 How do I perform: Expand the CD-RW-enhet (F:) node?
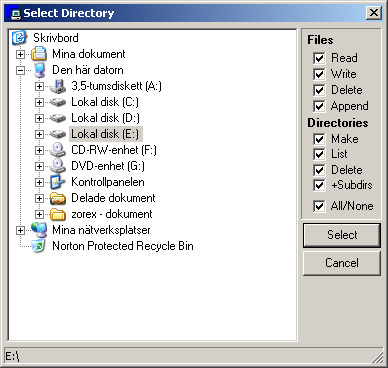click(39, 150)
